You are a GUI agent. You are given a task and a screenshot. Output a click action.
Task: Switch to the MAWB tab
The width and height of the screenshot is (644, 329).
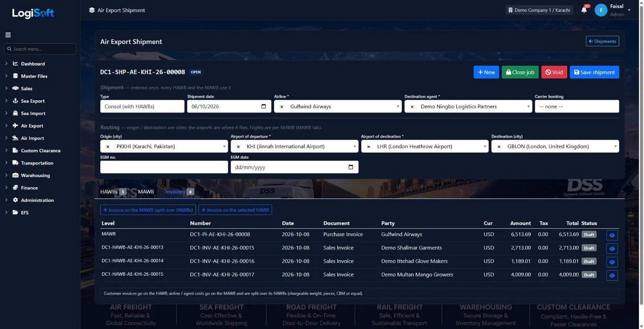tap(146, 192)
